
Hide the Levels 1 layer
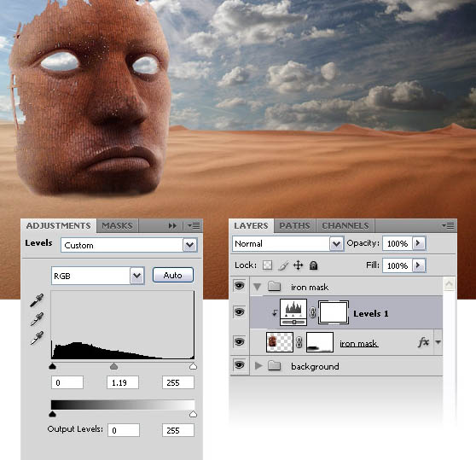click(239, 312)
